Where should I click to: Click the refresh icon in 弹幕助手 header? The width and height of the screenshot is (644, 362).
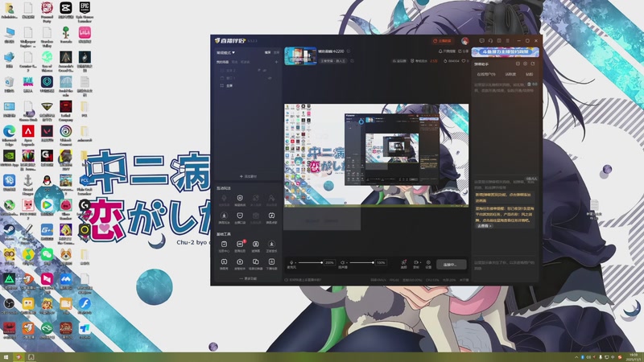pos(533,64)
